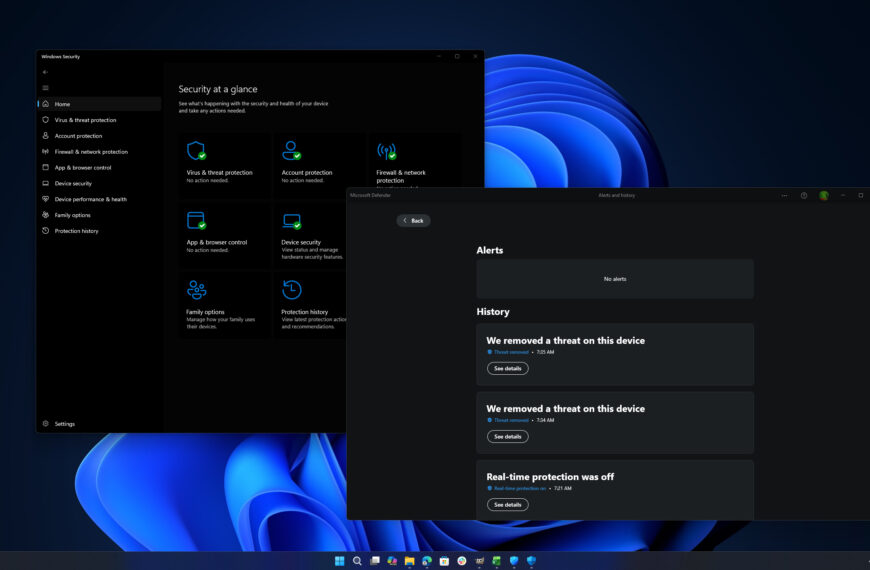Click the back arrow in Windows Security
Image resolution: width=870 pixels, height=570 pixels.
[45, 72]
